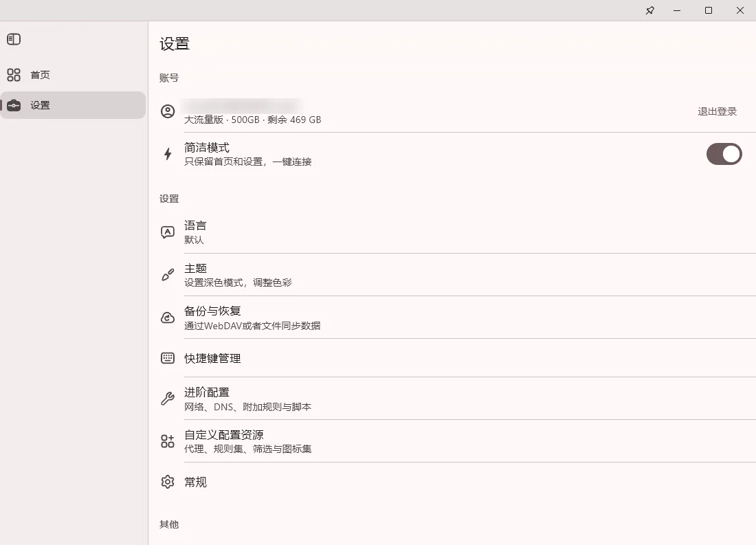Open 快捷键管理
The image size is (756, 545).
click(458, 358)
